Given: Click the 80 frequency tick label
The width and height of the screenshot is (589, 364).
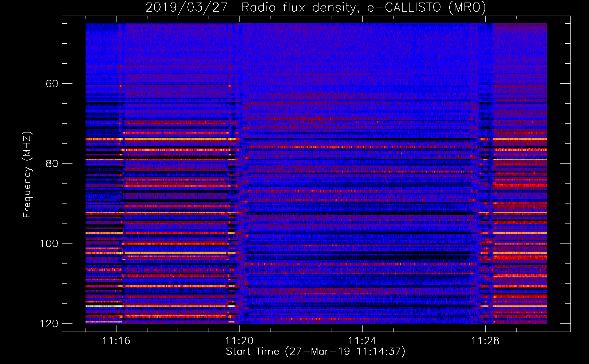Looking at the screenshot, I should 52,163.
